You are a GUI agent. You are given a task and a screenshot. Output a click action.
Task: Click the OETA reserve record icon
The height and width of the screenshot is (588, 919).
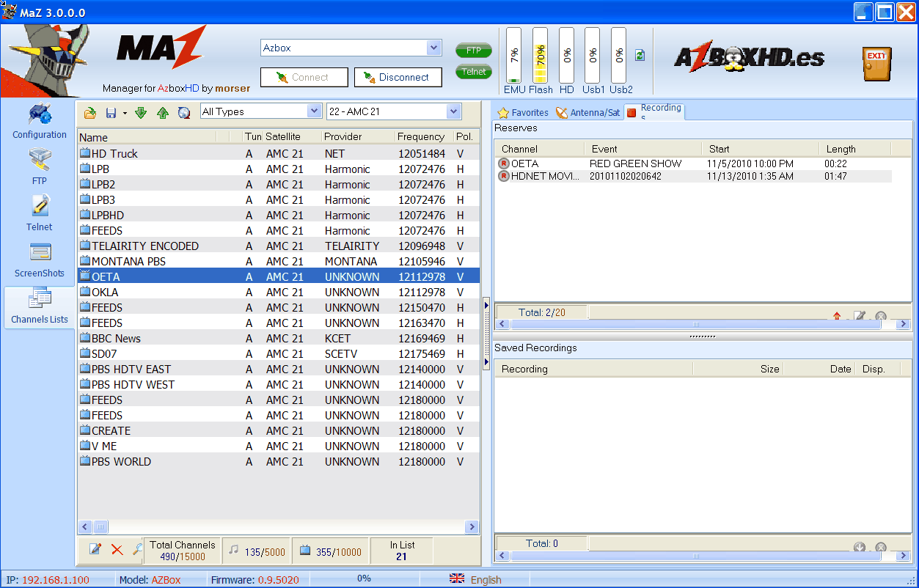tap(504, 163)
